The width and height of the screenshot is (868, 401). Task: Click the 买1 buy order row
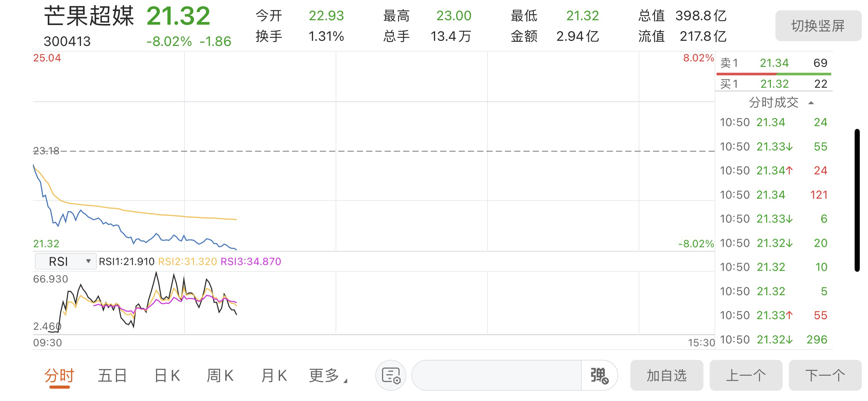(774, 84)
